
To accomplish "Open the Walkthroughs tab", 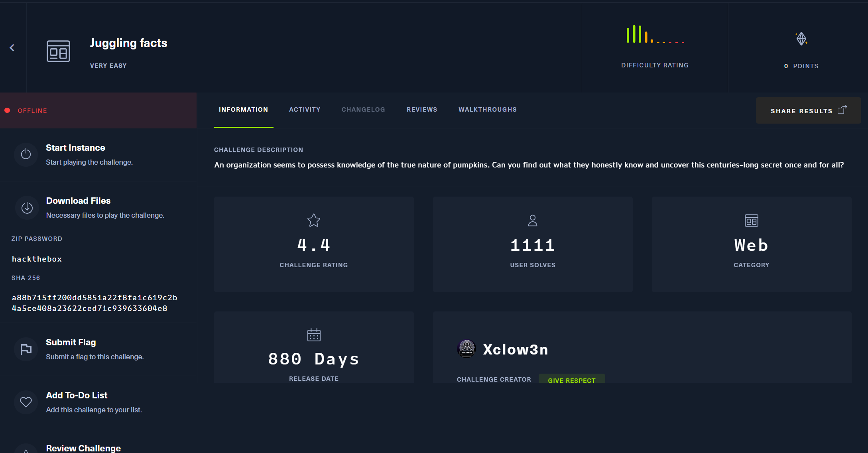I will pos(487,110).
